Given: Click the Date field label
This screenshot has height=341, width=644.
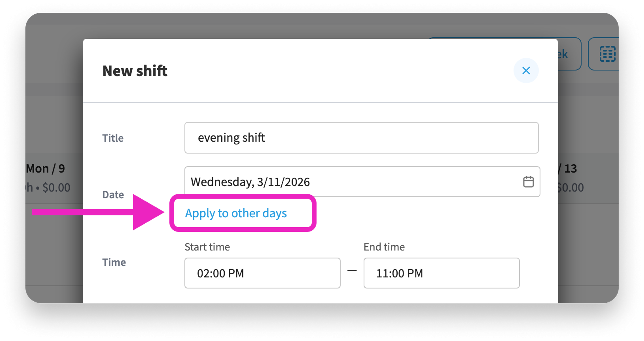Looking at the screenshot, I should (x=113, y=195).
